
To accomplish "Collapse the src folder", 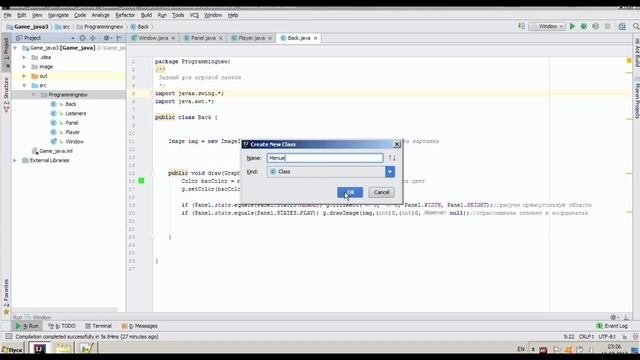I will (24, 85).
